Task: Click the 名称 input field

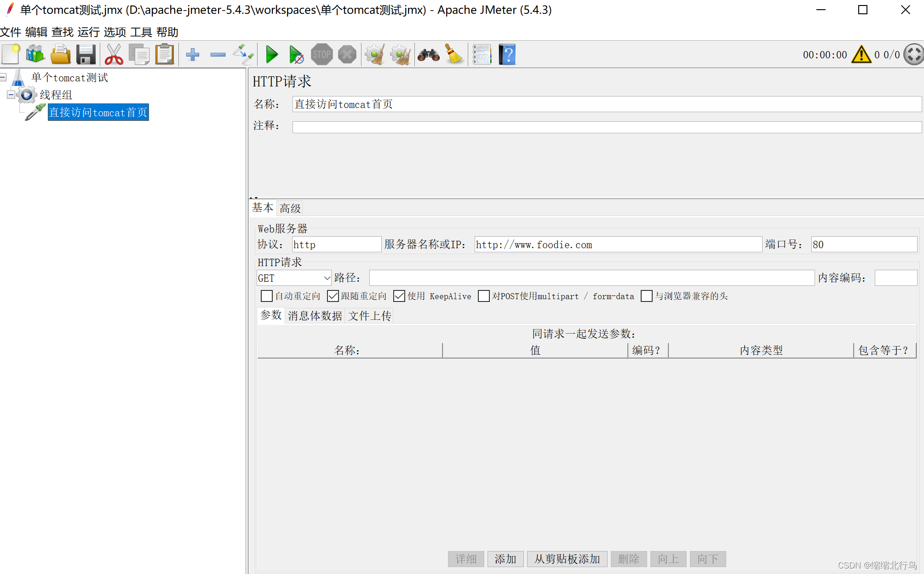Action: click(607, 104)
